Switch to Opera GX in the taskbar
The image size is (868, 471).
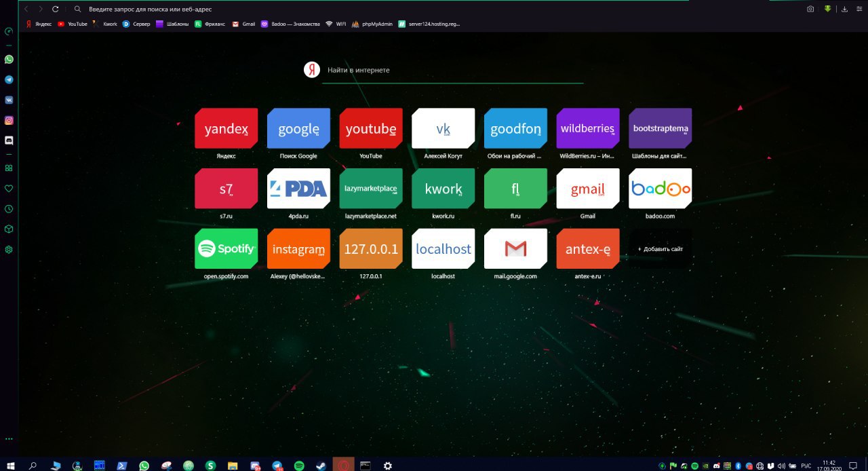coord(343,466)
